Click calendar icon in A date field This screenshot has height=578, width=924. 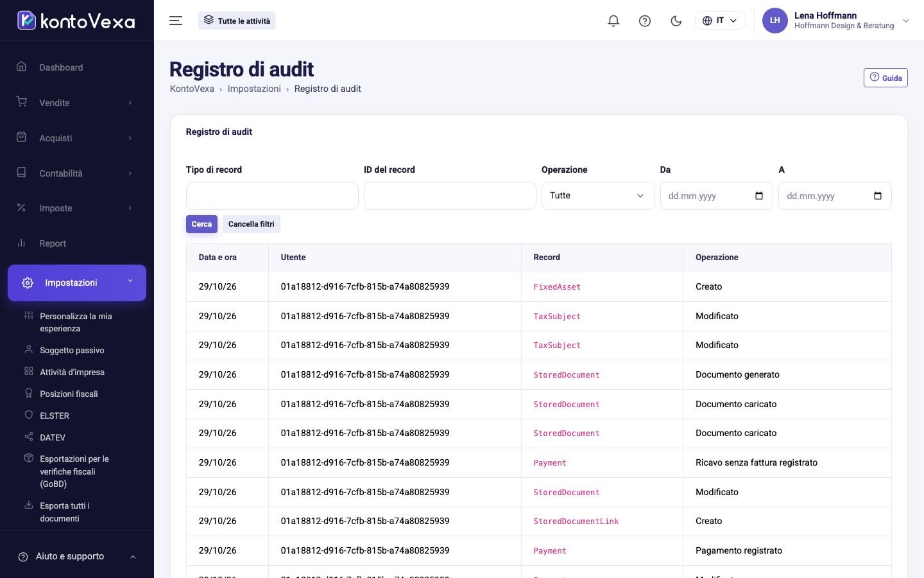click(x=878, y=196)
